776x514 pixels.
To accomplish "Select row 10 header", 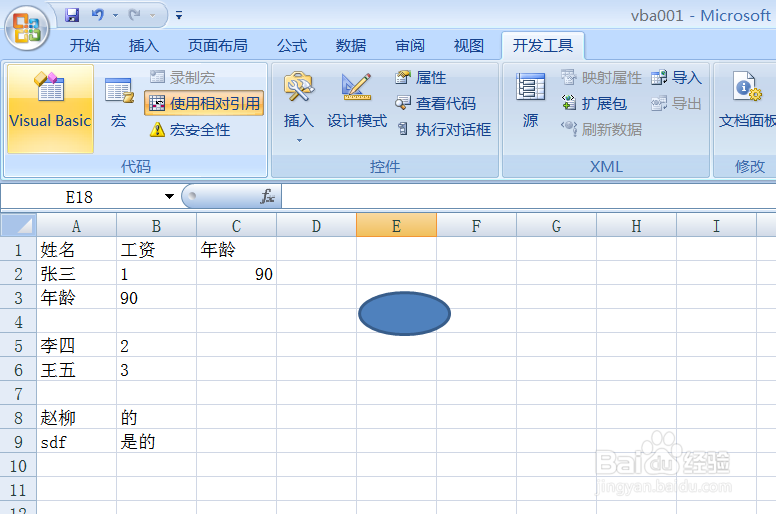I will 18,466.
